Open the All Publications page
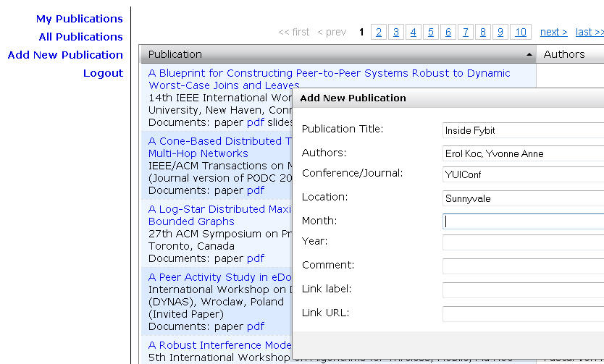Viewport: 604px width, 364px height. (80, 37)
